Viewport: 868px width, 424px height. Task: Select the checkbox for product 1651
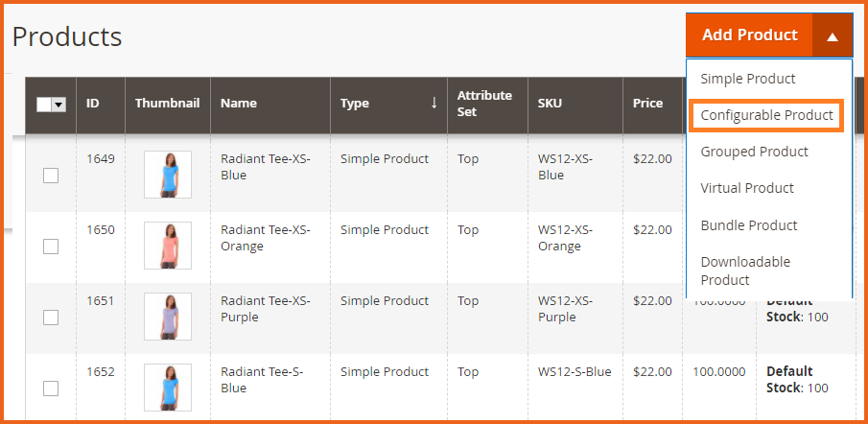51,318
